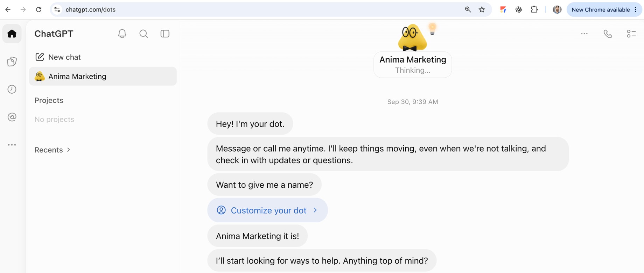Open the Extensions puzzle icon
644x273 pixels.
pos(534,9)
